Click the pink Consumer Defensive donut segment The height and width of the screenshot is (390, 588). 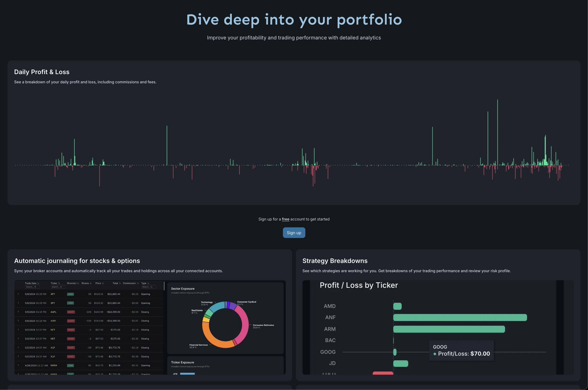click(245, 324)
